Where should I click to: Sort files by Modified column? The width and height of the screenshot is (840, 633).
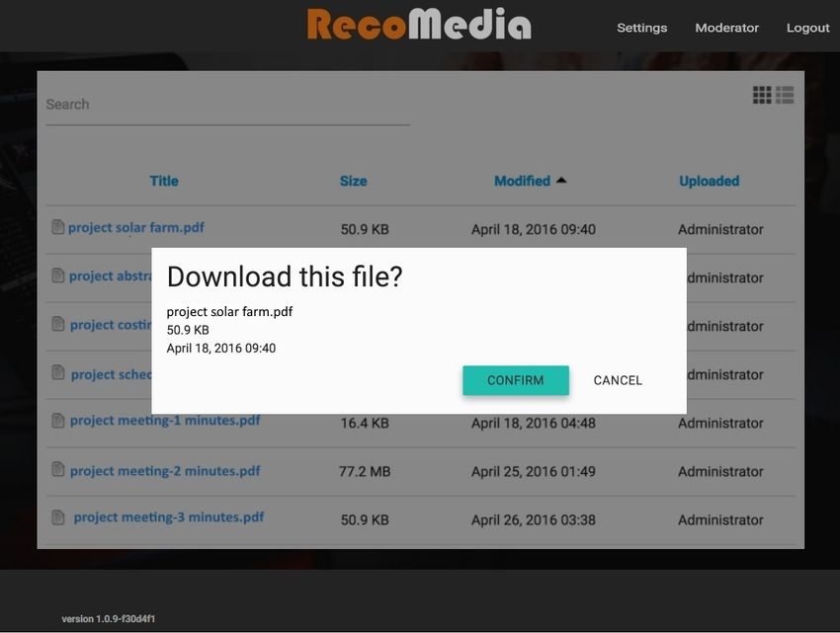523,181
